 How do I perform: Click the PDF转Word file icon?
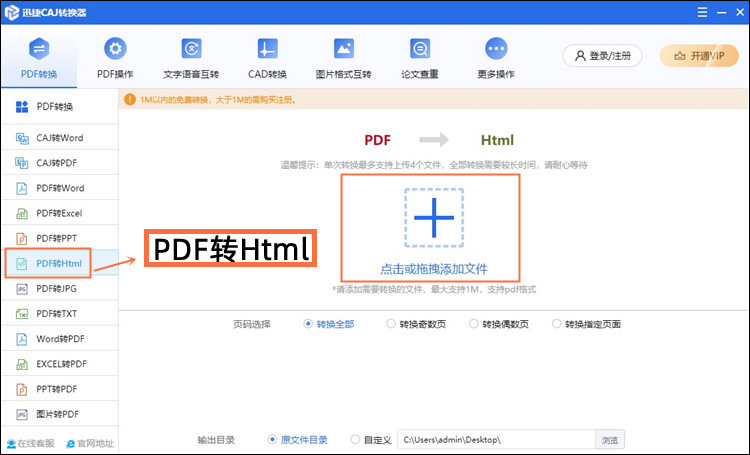pos(22,189)
